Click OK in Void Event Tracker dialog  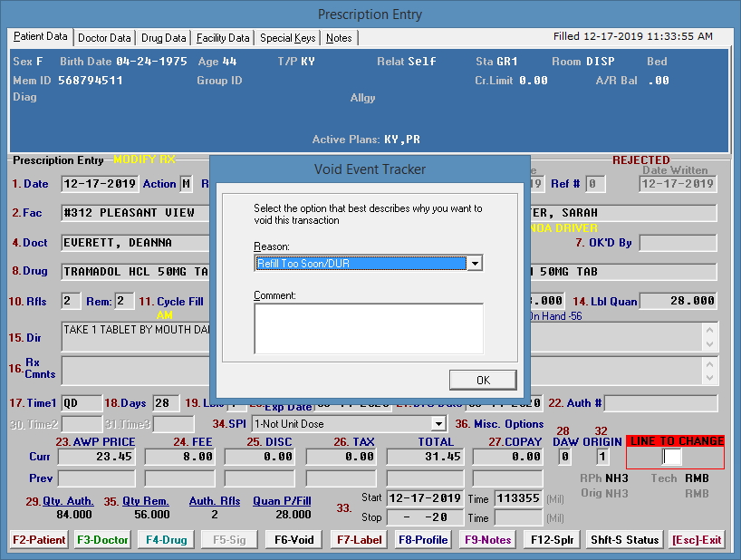(482, 380)
